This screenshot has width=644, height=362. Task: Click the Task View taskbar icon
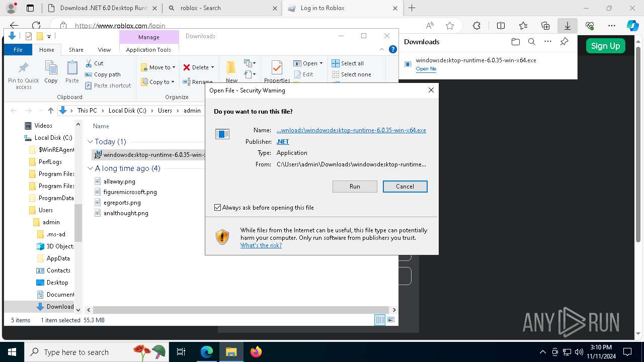(181, 352)
